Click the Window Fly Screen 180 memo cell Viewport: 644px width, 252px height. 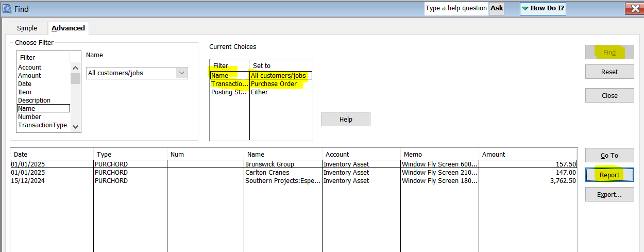click(439, 181)
